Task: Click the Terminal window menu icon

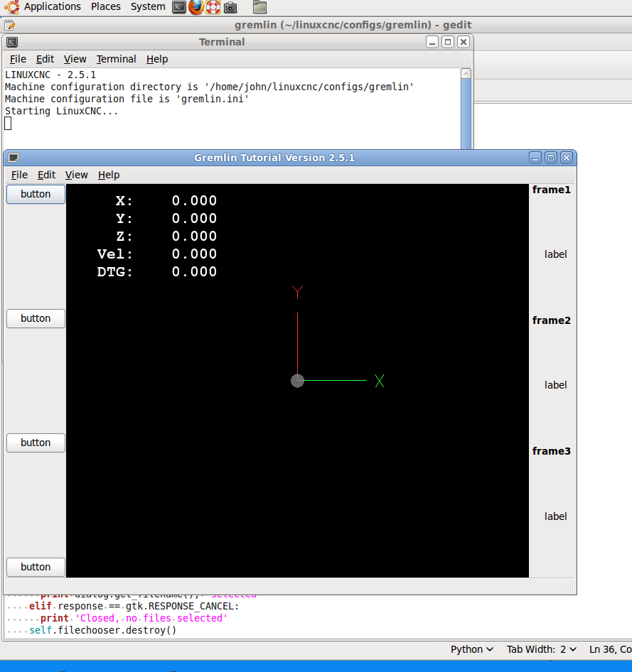Action: (x=12, y=42)
